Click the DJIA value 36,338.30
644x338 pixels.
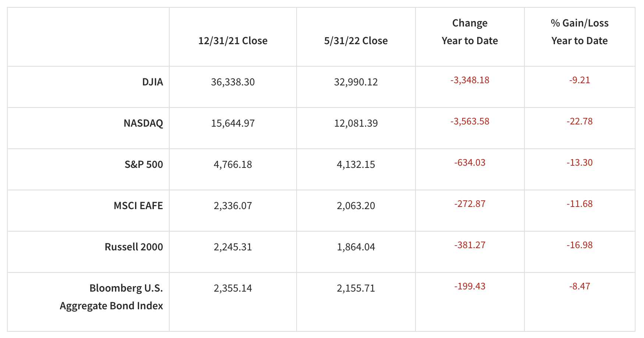pos(233,82)
